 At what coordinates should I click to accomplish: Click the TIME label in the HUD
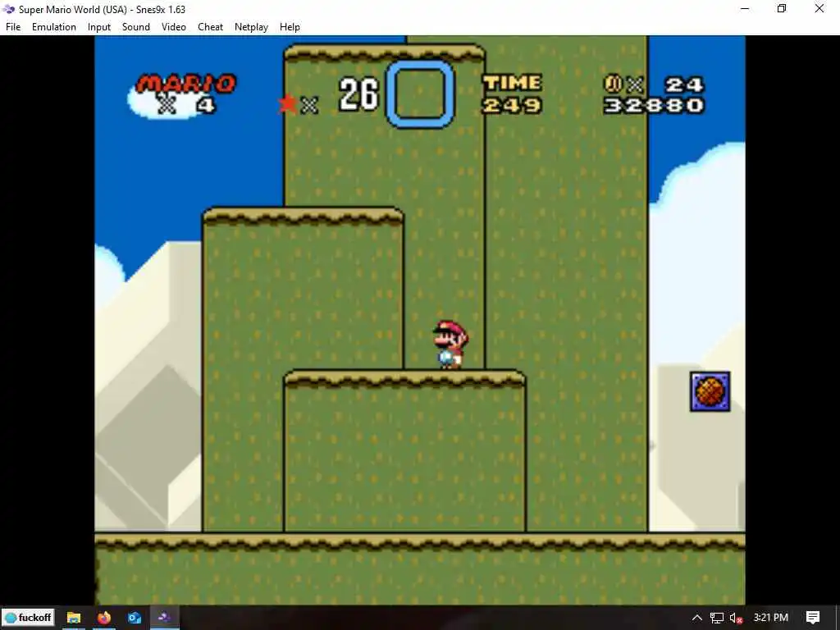coord(512,83)
